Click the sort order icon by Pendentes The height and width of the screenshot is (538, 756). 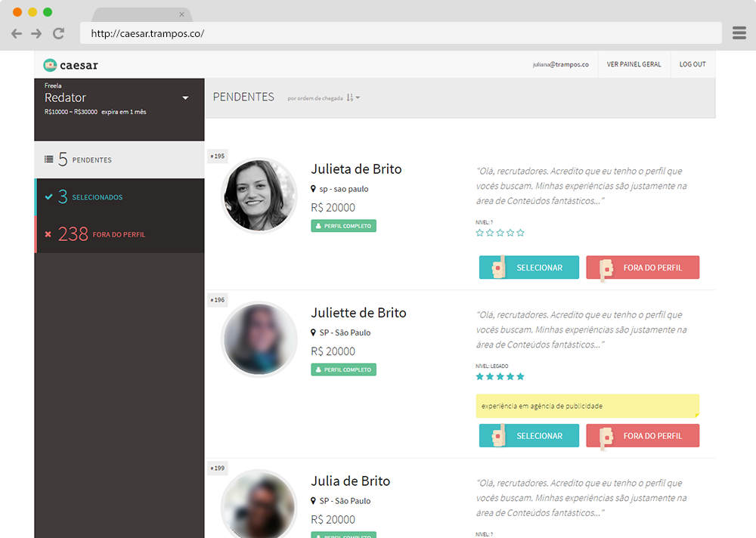click(x=350, y=97)
